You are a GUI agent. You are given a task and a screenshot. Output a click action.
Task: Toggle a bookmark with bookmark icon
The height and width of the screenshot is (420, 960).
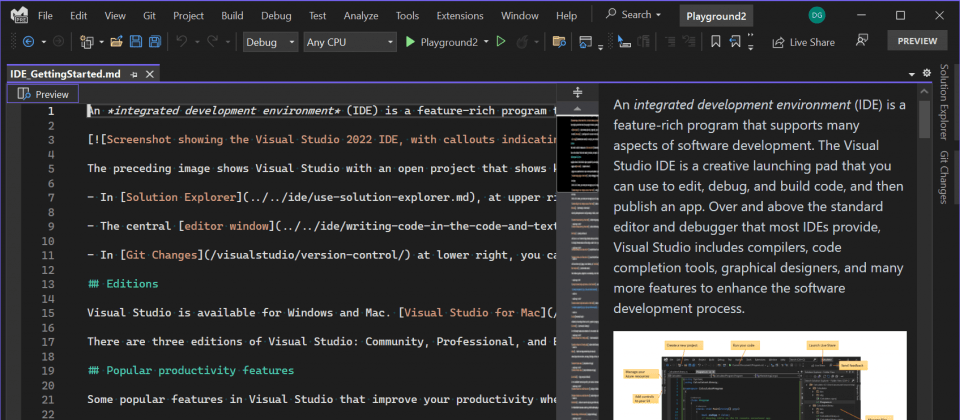(715, 42)
